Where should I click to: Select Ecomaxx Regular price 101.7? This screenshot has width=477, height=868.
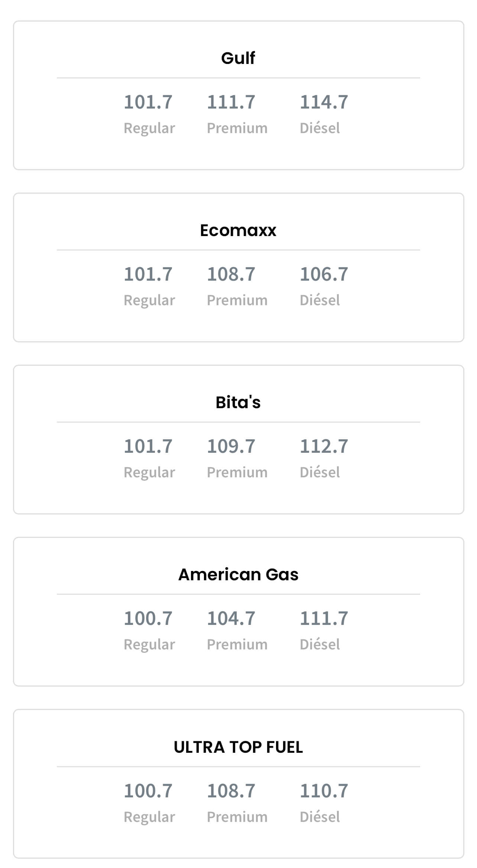pyautogui.click(x=148, y=274)
